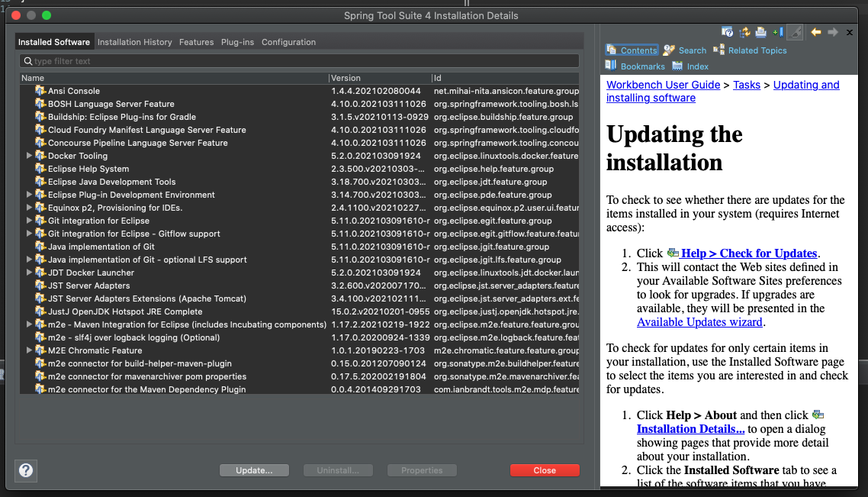Screen dimensions: 868x497
Task: Click the Java implementation of Git icon
Action: click(x=40, y=247)
